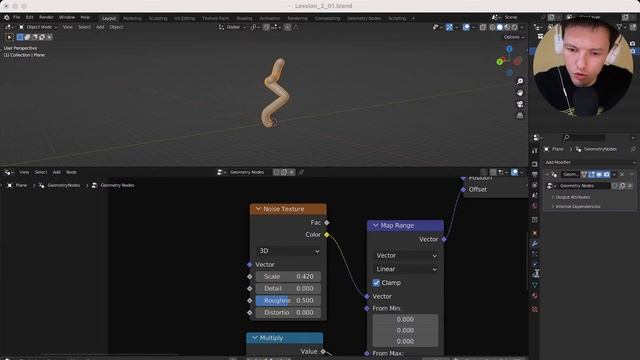Image resolution: width=640 pixels, height=360 pixels.
Task: Toggle pin on node editor header
Action: click(x=301, y=172)
